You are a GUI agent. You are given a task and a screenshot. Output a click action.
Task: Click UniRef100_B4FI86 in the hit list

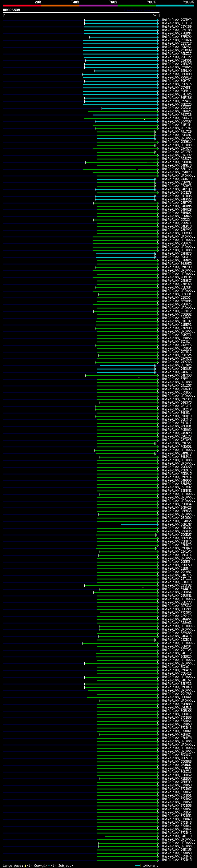pos(177,98)
